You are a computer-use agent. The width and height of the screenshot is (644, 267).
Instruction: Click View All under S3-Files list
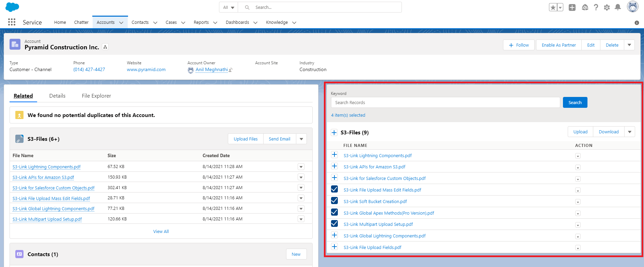tap(161, 231)
